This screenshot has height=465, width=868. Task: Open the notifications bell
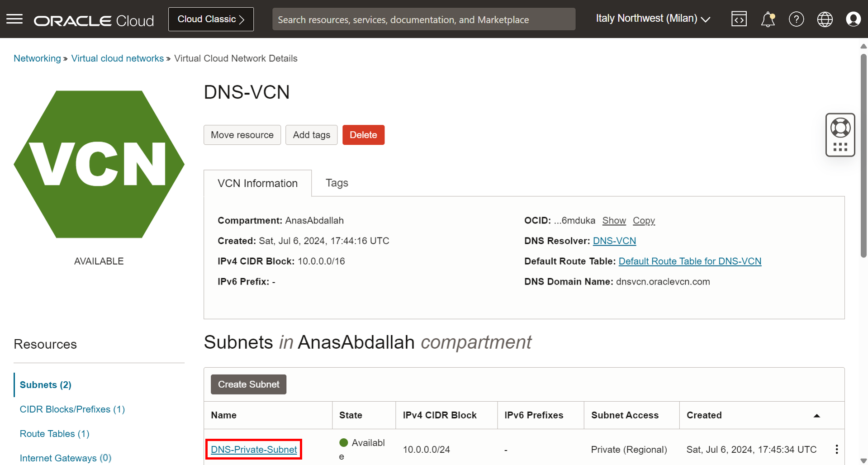(x=768, y=19)
